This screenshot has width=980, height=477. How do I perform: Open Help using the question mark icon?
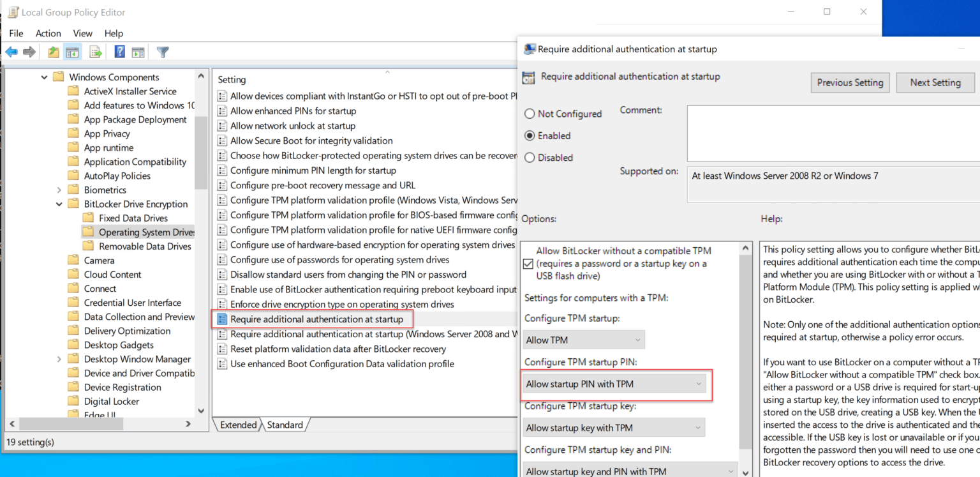[119, 52]
